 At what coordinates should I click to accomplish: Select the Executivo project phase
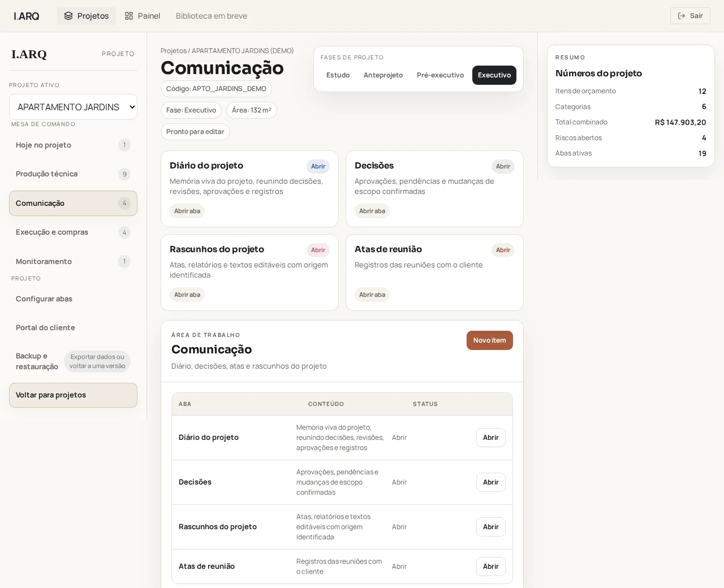click(494, 75)
